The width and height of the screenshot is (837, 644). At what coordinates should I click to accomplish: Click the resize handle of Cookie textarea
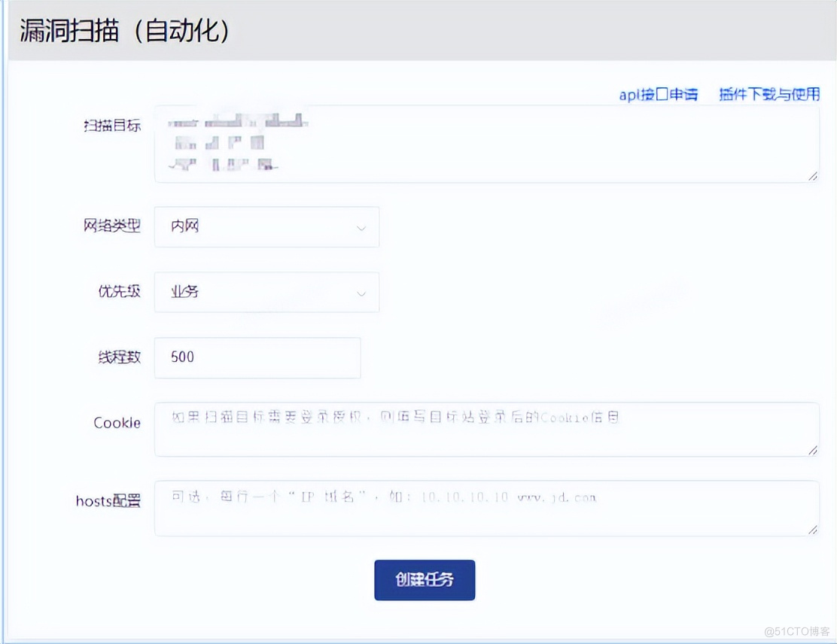point(813,450)
